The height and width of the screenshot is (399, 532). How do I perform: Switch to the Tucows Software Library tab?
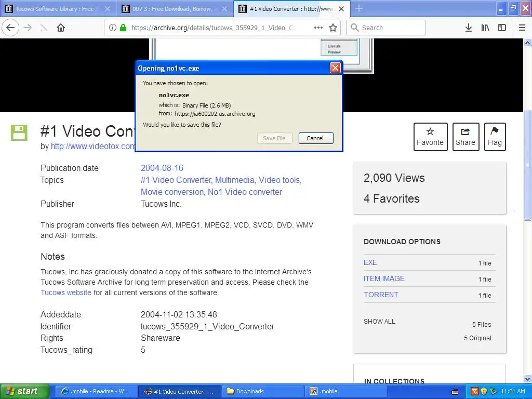58,9
